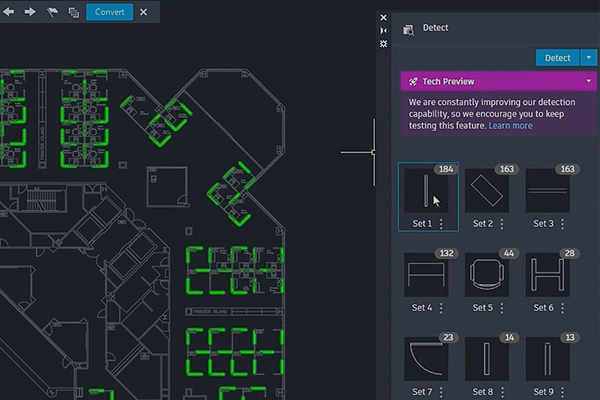
Task: Click the rocket icon in Tech Preview
Action: pyautogui.click(x=412, y=81)
